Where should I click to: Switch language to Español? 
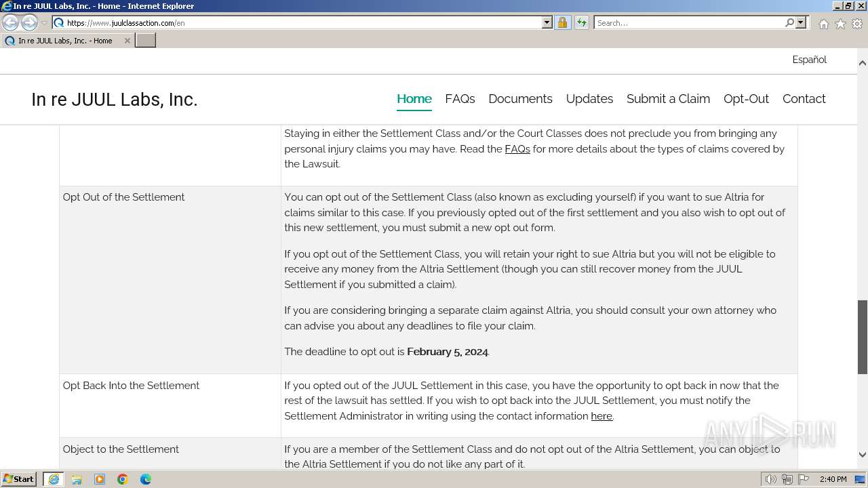(x=810, y=60)
